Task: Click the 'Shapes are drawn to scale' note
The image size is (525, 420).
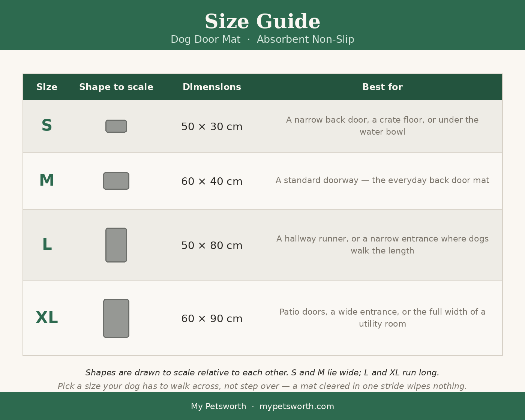Action: (x=262, y=373)
